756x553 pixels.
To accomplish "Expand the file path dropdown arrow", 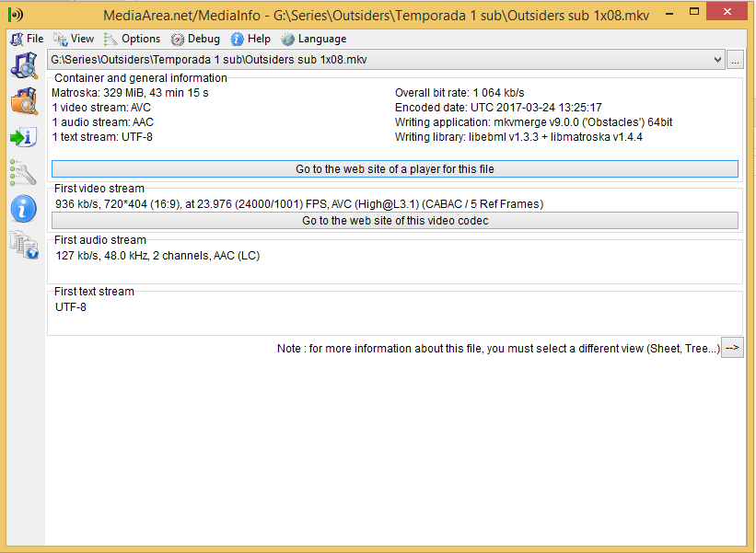I will 717,60.
